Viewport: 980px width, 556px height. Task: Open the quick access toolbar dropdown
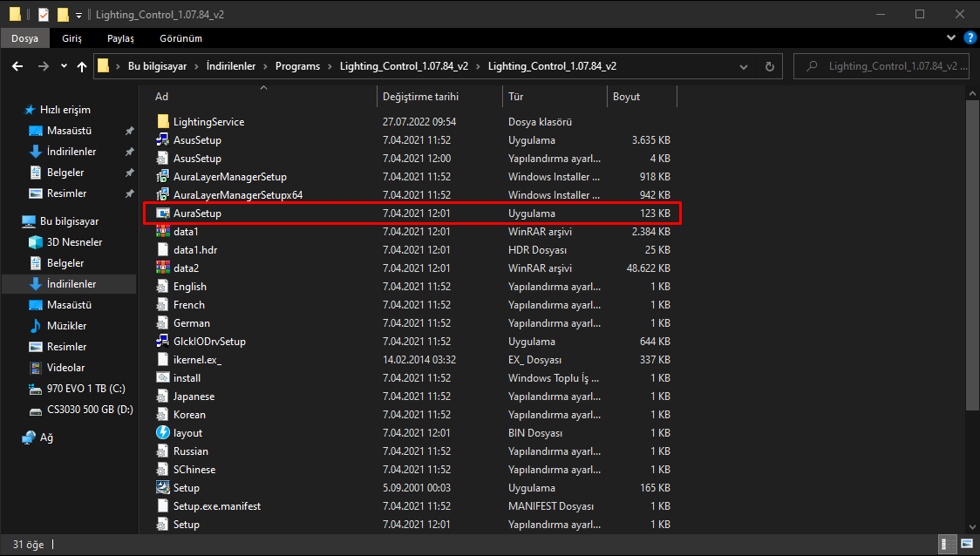point(78,14)
